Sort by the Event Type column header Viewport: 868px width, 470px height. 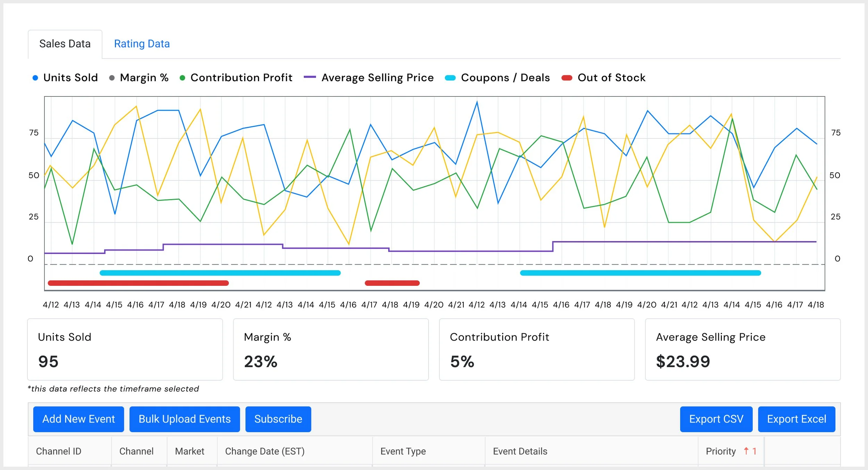point(403,451)
